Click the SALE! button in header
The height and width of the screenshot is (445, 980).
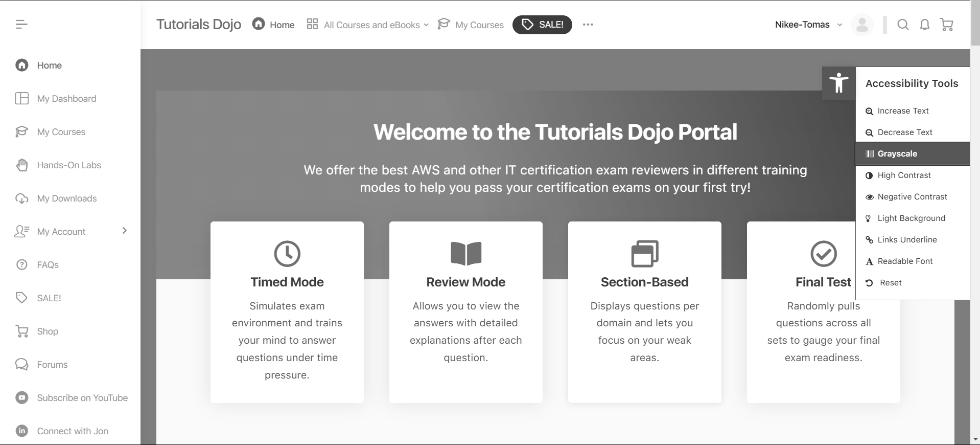(x=542, y=25)
